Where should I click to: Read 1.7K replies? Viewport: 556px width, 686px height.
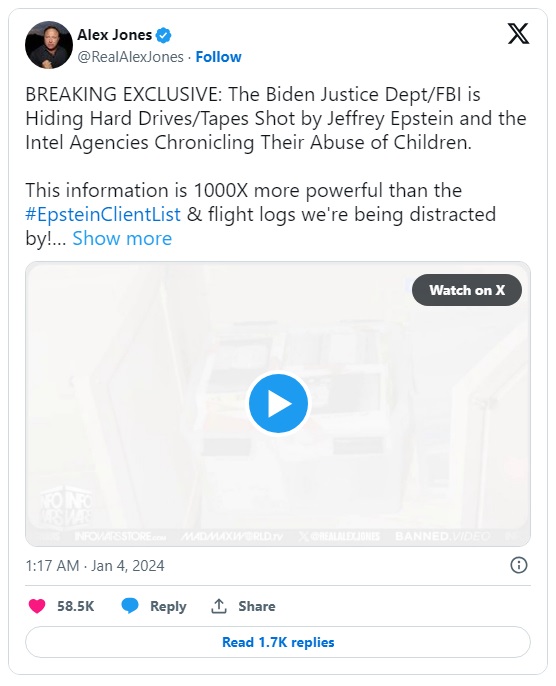[x=278, y=642]
